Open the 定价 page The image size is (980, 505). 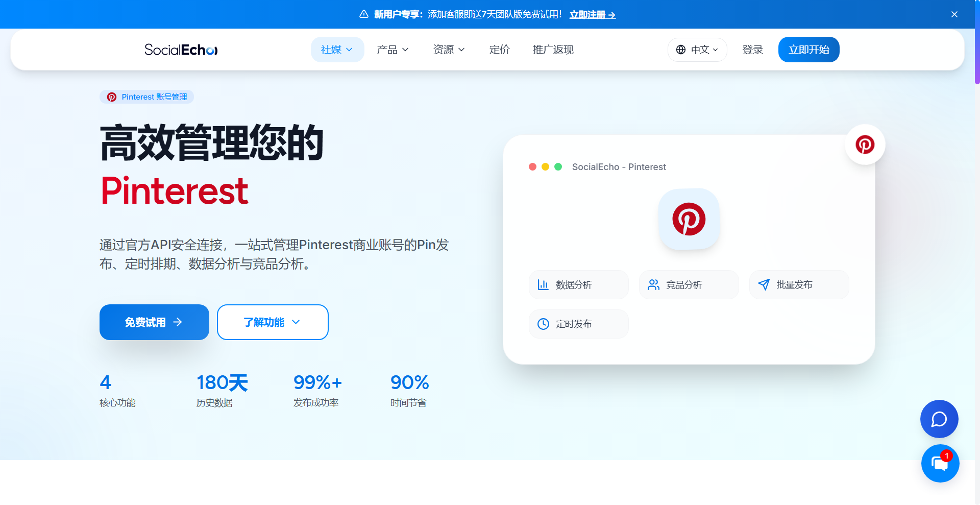pyautogui.click(x=499, y=50)
